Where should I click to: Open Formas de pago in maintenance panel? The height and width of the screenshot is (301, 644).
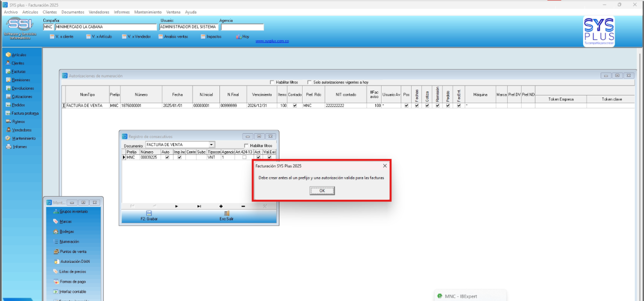[x=69, y=281]
